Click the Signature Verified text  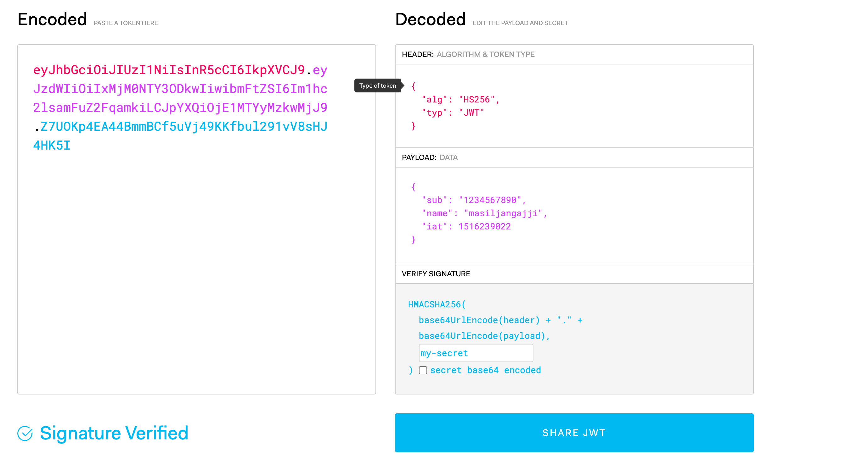click(114, 433)
